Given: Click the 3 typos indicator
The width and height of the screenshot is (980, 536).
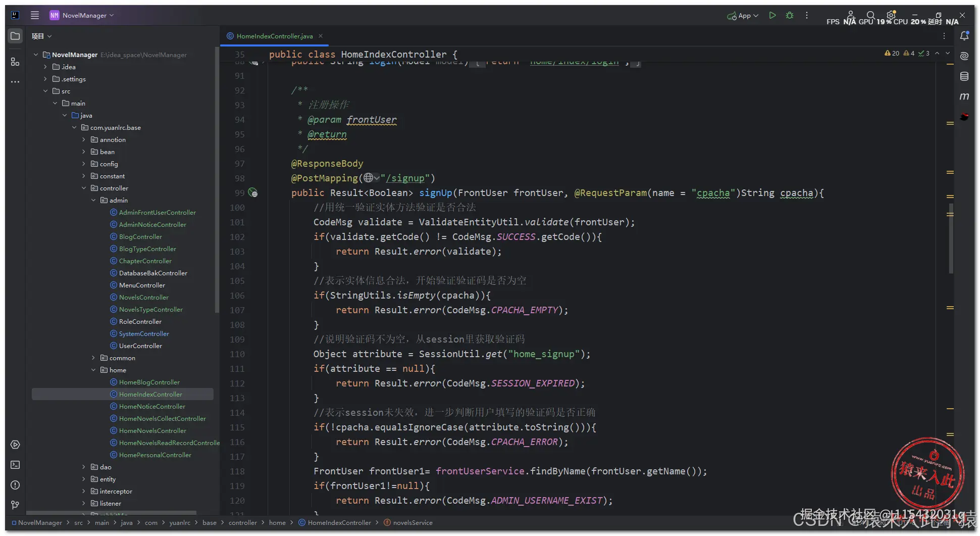Looking at the screenshot, I should pos(924,53).
